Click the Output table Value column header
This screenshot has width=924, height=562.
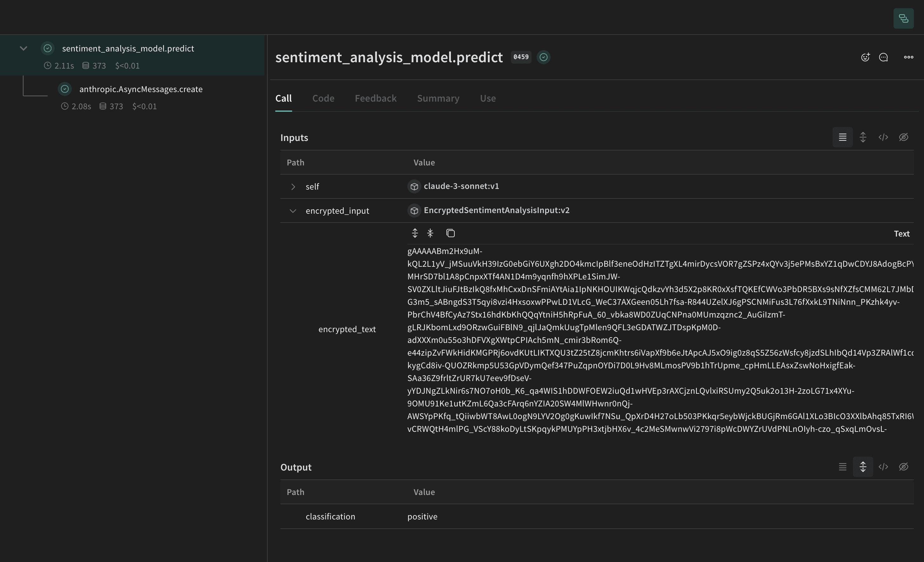[x=424, y=492]
